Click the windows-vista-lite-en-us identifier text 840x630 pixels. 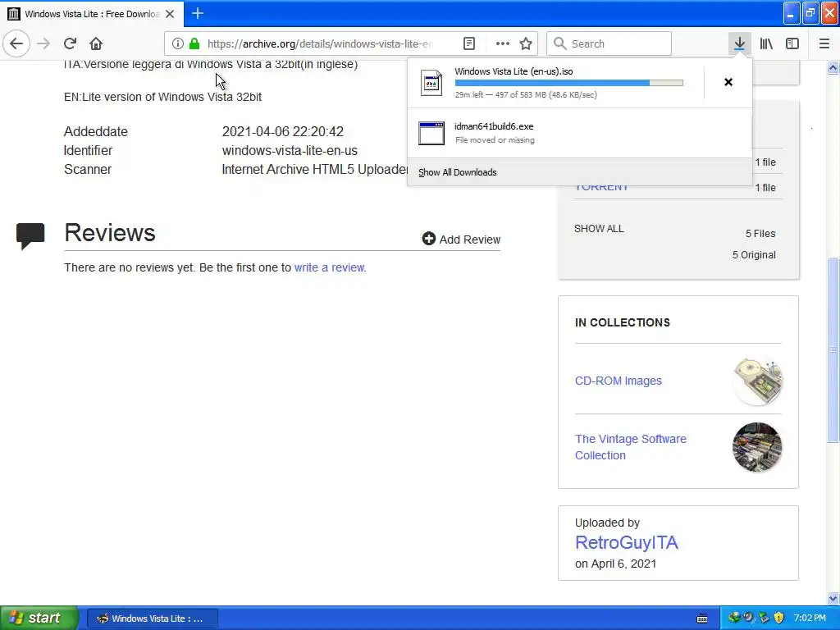(290, 151)
